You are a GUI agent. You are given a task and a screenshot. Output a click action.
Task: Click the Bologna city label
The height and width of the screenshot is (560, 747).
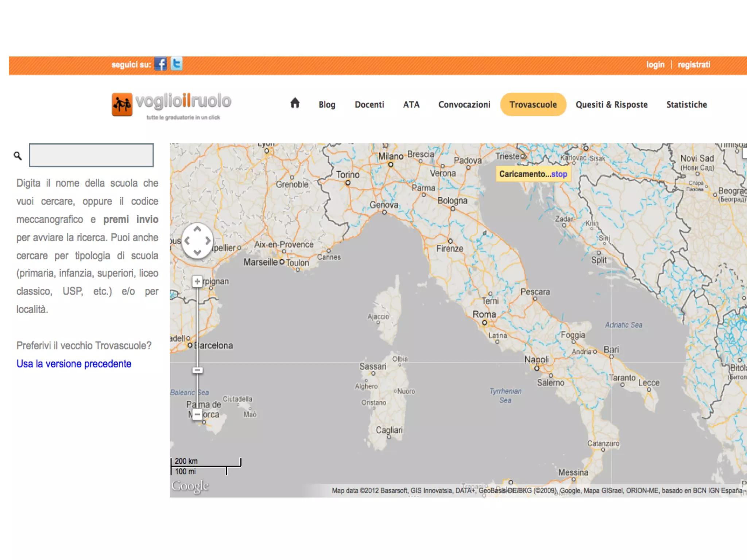pos(452,201)
